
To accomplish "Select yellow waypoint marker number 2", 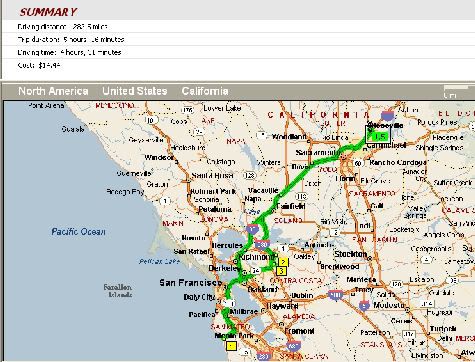I will tap(283, 262).
